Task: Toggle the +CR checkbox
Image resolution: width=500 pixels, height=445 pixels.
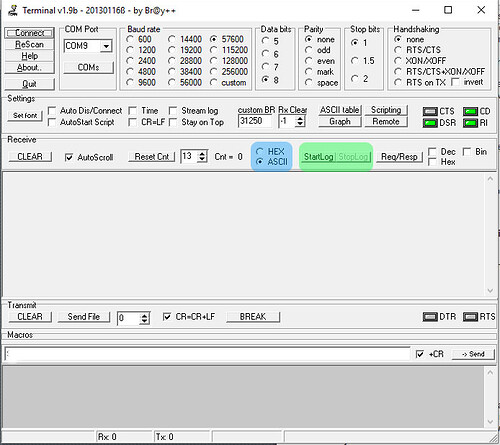Action: point(420,354)
